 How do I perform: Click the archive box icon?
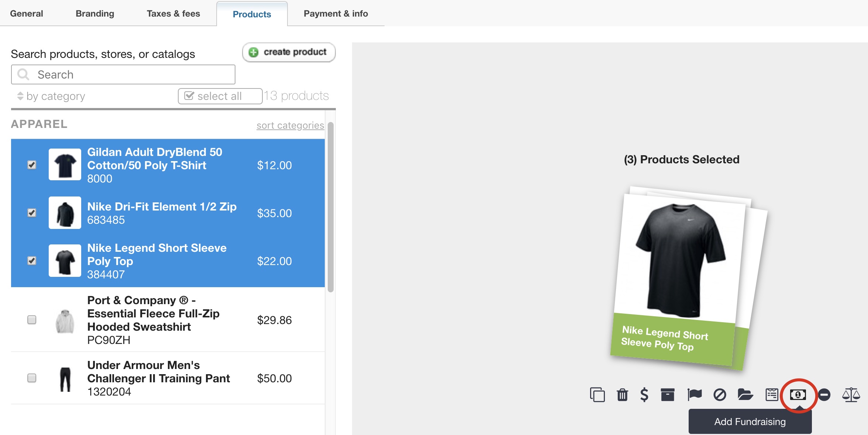tap(668, 395)
